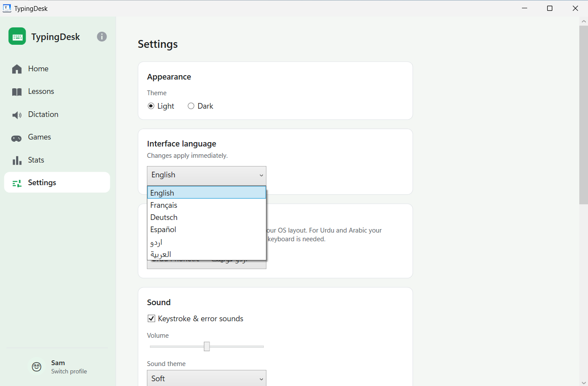Choose اردو from the language list
The width and height of the screenshot is (588, 386).
206,242
